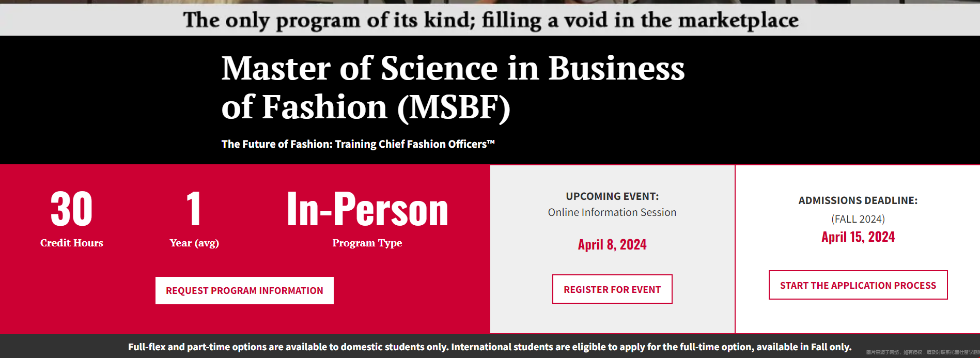This screenshot has height=358, width=980.
Task: Click the April 15, 2024 deadline date
Action: tap(858, 237)
